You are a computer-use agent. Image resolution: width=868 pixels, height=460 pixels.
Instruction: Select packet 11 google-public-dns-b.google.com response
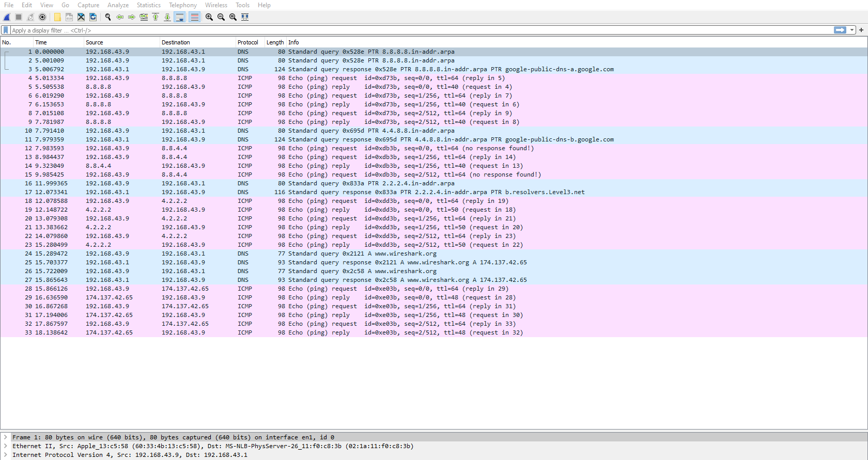(x=434, y=139)
